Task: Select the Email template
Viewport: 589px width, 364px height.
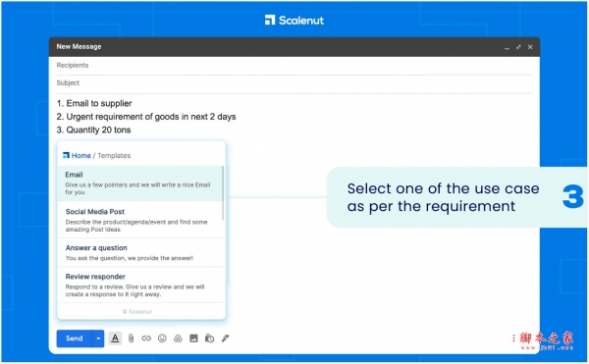Action: click(140, 183)
